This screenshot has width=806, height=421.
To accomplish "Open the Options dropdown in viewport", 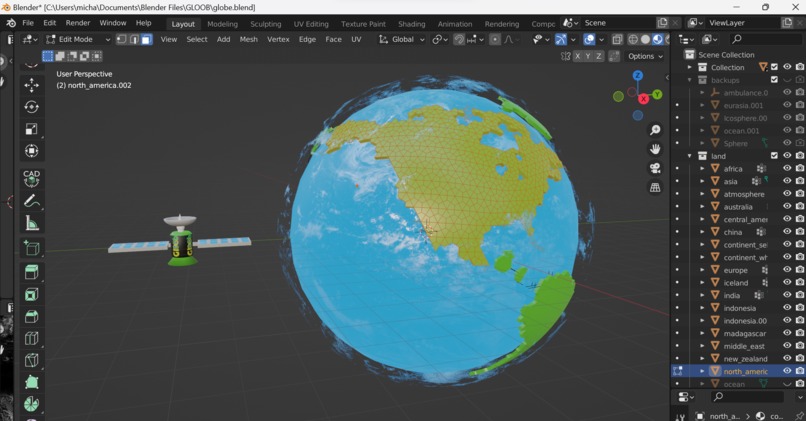I will click(x=646, y=56).
